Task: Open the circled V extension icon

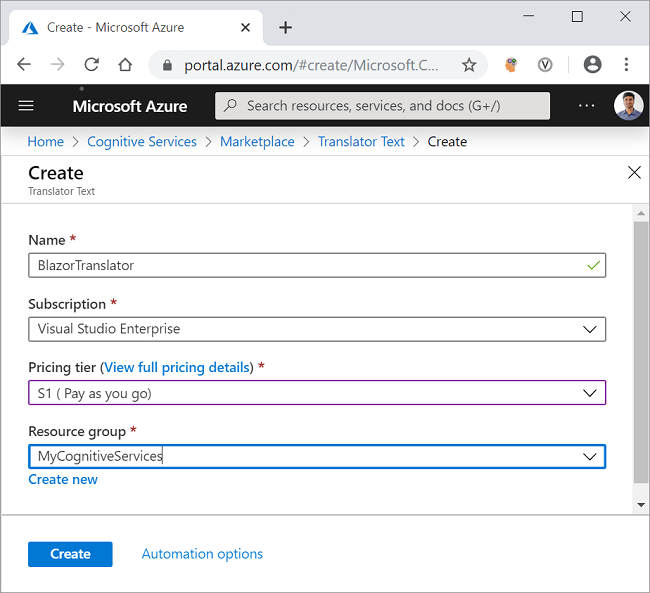Action: (x=545, y=65)
